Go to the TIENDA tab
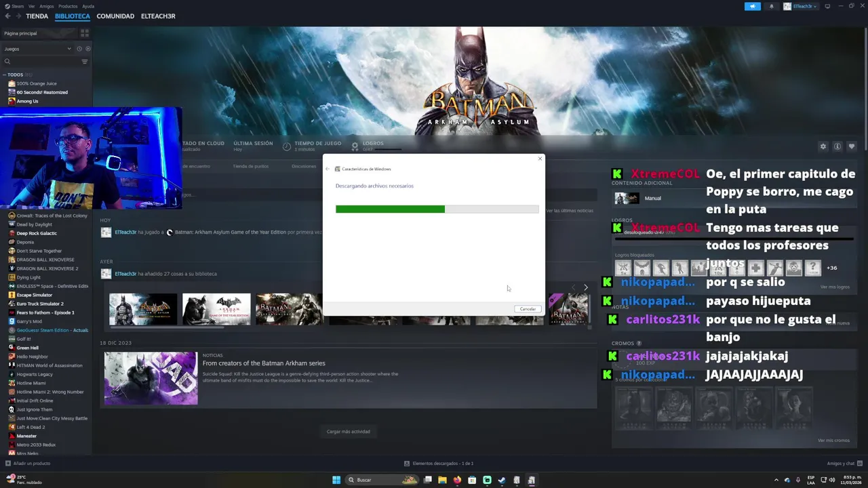The width and height of the screenshot is (868, 488). pos(37,16)
